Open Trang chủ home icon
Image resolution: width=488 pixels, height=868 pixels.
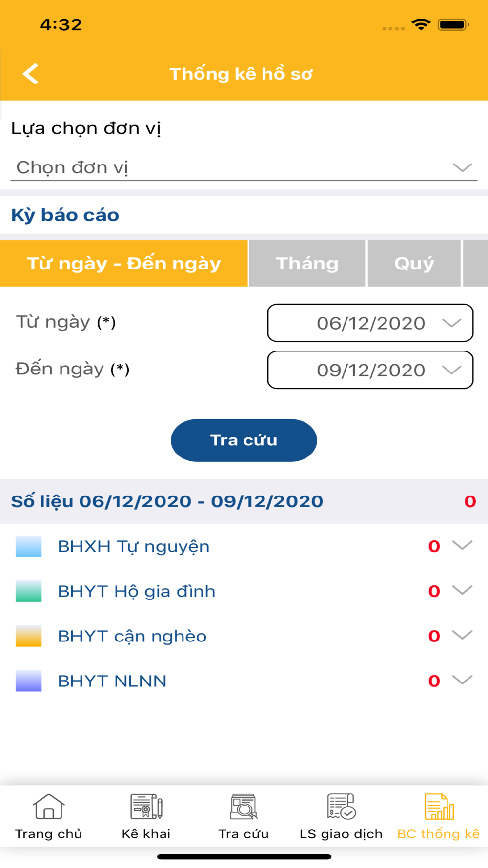pos(48,806)
